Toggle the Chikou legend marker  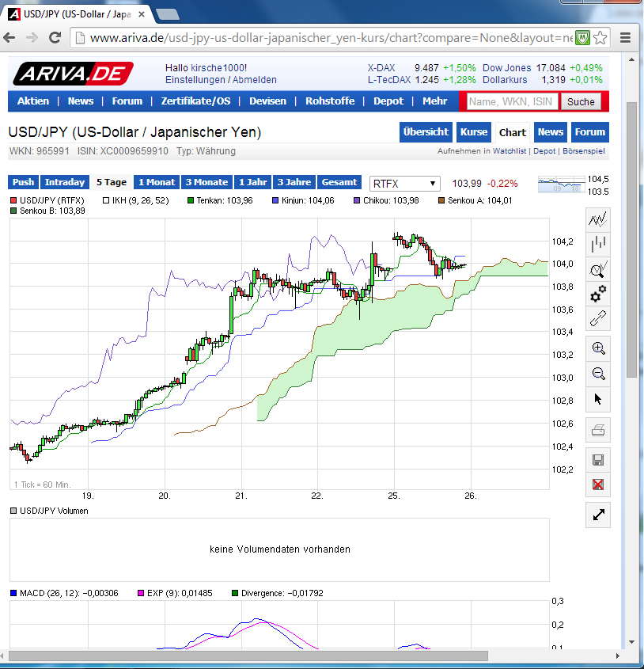pos(357,200)
